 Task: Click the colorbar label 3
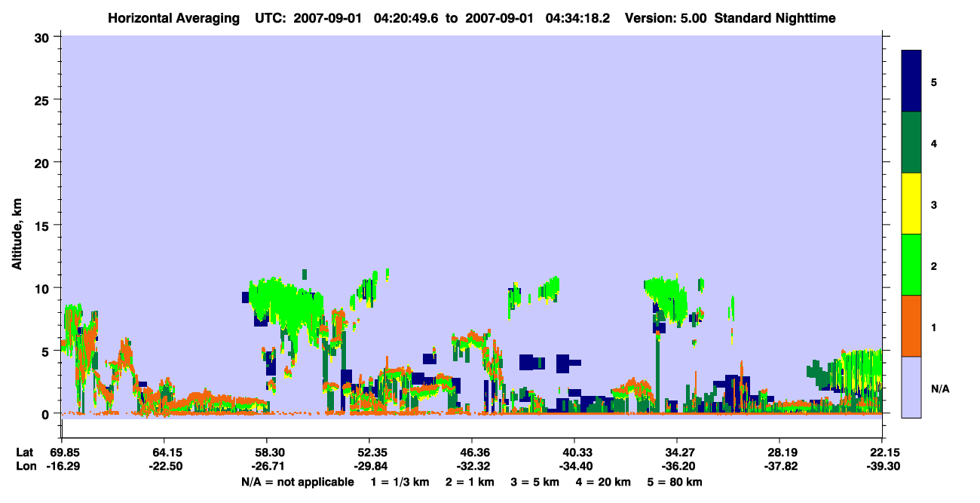934,205
